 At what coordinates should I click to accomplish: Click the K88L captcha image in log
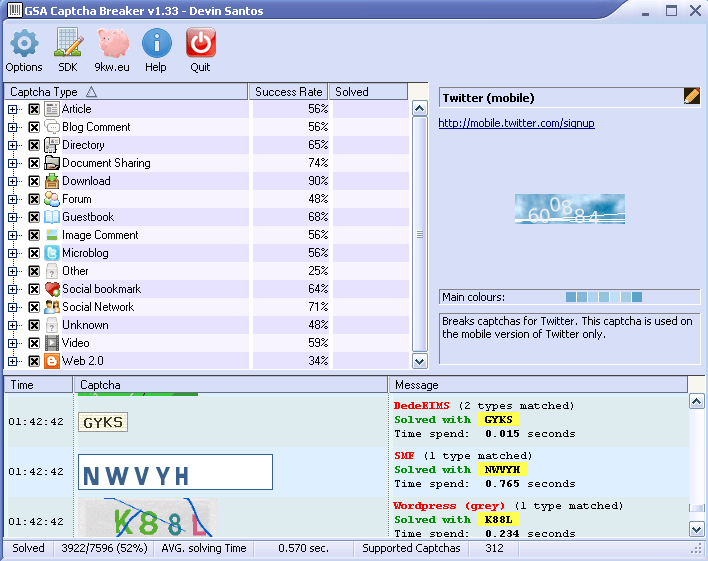pyautogui.click(x=147, y=518)
